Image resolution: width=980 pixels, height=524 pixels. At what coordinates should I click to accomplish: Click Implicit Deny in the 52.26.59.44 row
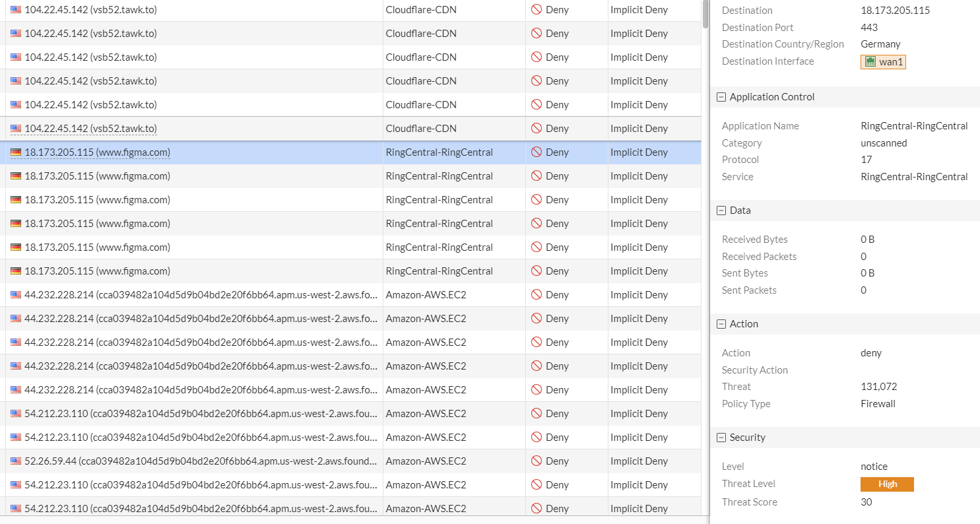coord(639,461)
